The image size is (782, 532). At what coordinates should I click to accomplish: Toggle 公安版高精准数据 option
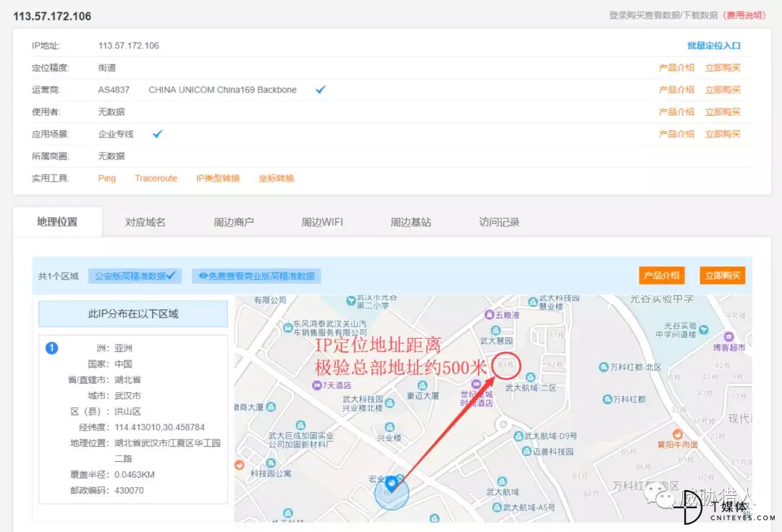pyautogui.click(x=135, y=276)
